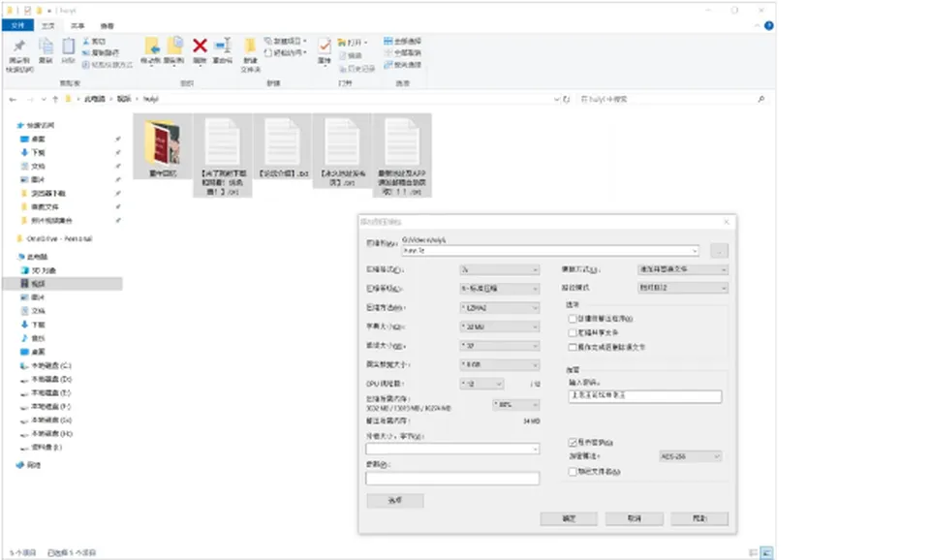Open the compression level dropdown
Image resolution: width=930 pixels, height=560 pixels.
coord(500,289)
